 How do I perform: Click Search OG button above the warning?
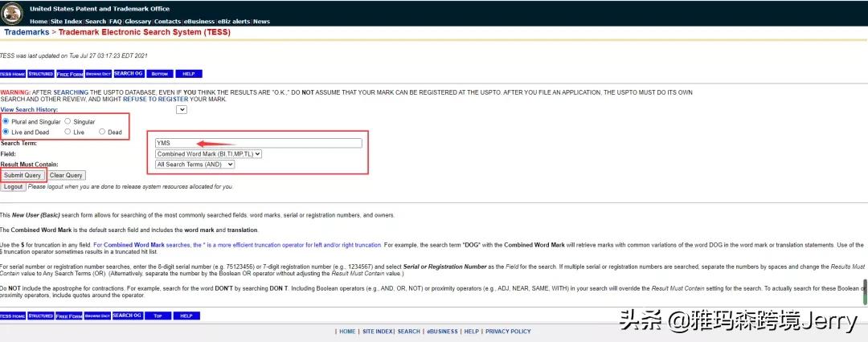click(x=129, y=74)
